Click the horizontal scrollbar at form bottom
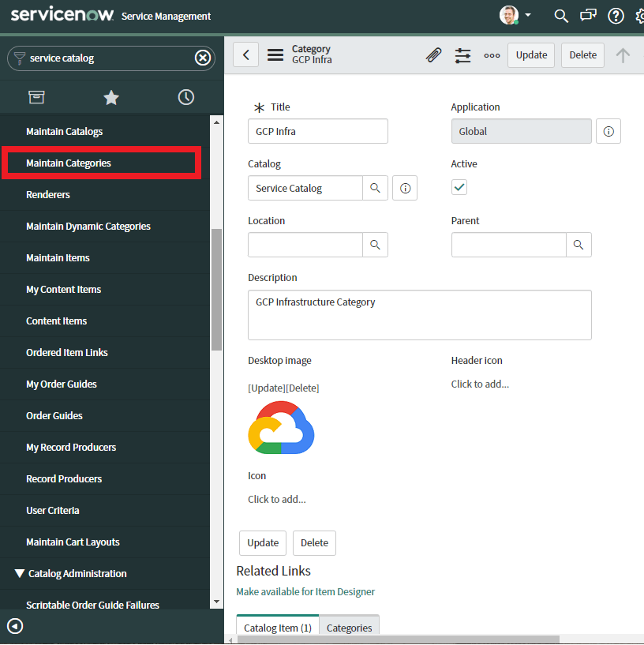This screenshot has height=645, width=644. (398, 639)
